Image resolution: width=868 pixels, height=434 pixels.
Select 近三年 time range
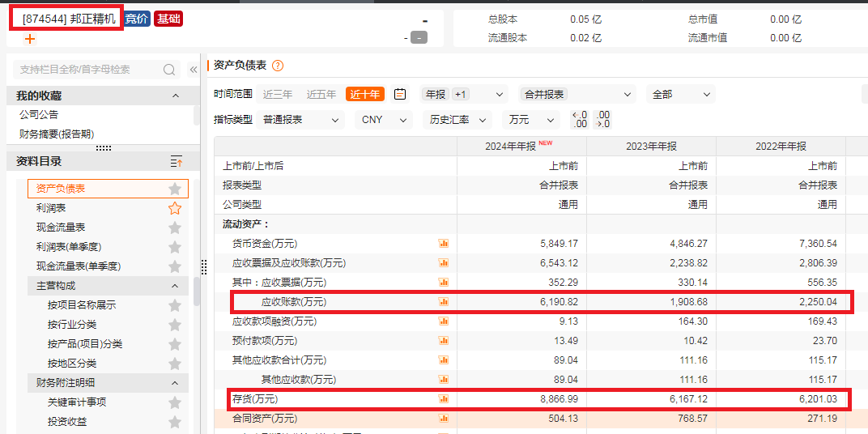(278, 94)
